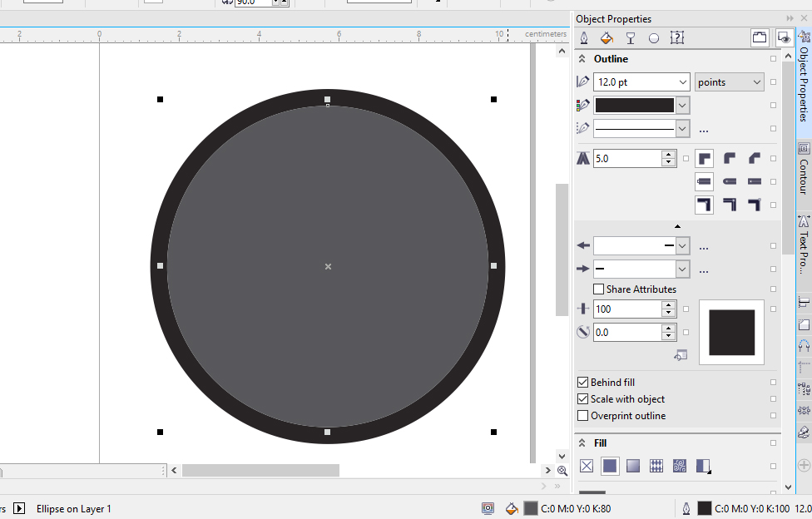The height and width of the screenshot is (519, 812).
Task: Choose the Bitmap pattern fill icon
Action: click(x=680, y=466)
